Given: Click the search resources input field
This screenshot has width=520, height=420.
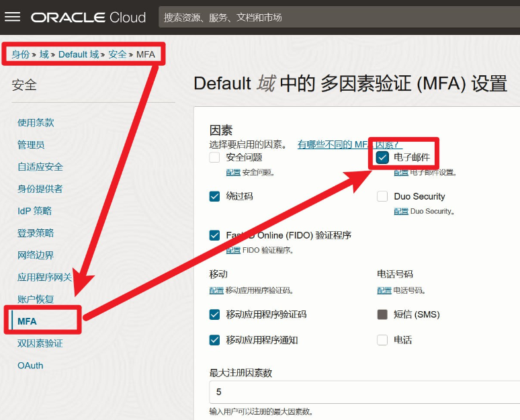Looking at the screenshot, I should (336, 17).
